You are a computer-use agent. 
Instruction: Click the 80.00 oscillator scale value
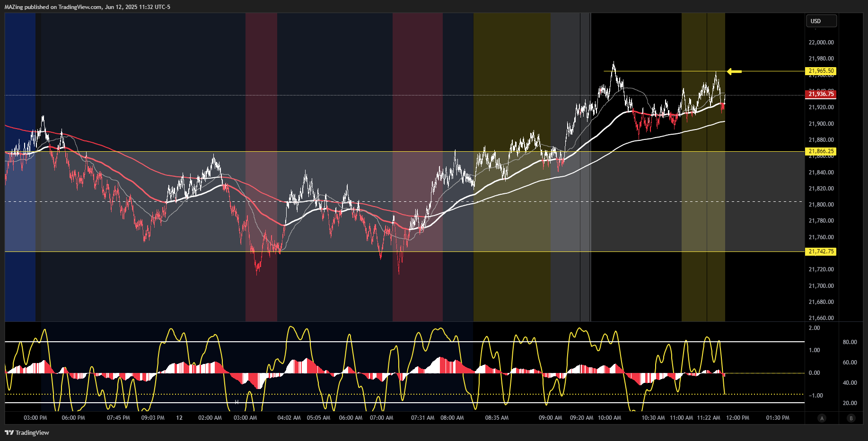pyautogui.click(x=850, y=342)
